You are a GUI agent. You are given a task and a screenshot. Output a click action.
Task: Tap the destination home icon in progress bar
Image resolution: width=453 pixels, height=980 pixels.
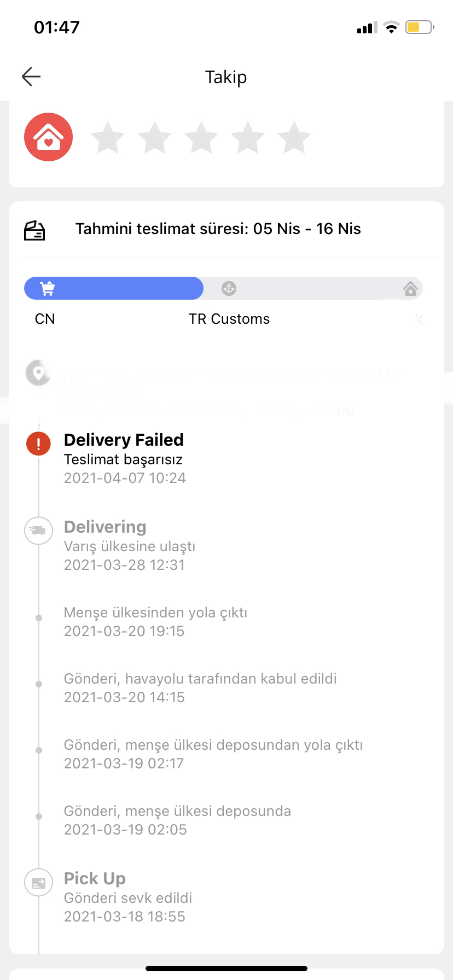410,288
